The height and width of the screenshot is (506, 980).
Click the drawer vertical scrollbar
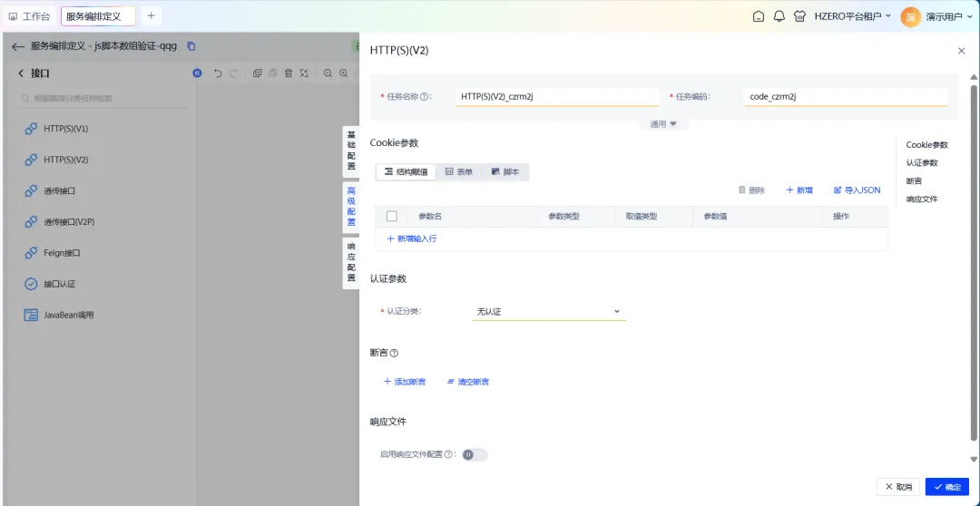point(973,261)
